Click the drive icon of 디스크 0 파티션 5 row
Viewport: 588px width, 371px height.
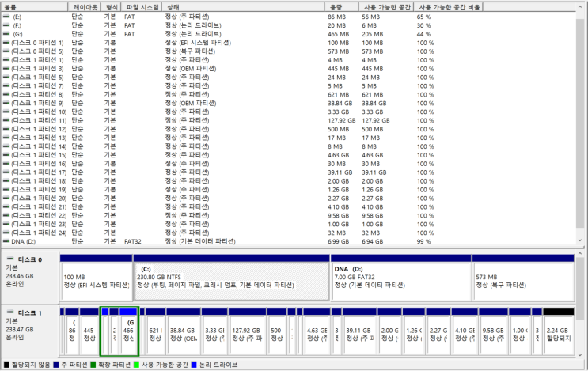(x=6, y=51)
